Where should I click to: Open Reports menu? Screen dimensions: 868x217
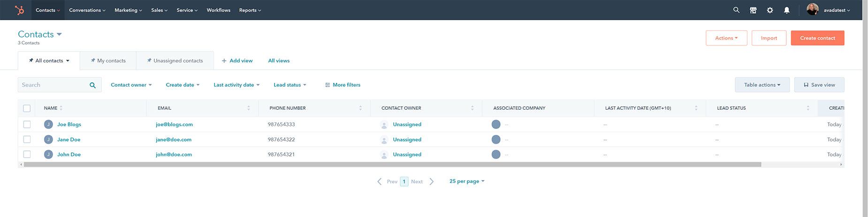(250, 10)
